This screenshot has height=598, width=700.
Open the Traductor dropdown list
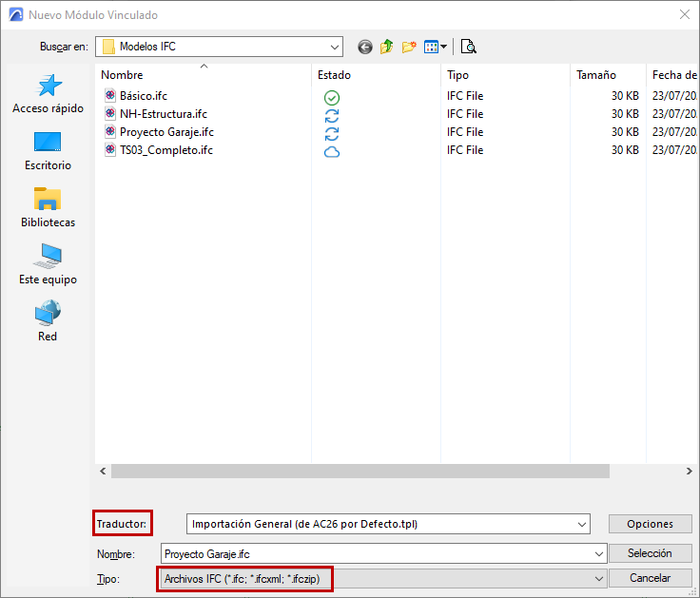(582, 524)
